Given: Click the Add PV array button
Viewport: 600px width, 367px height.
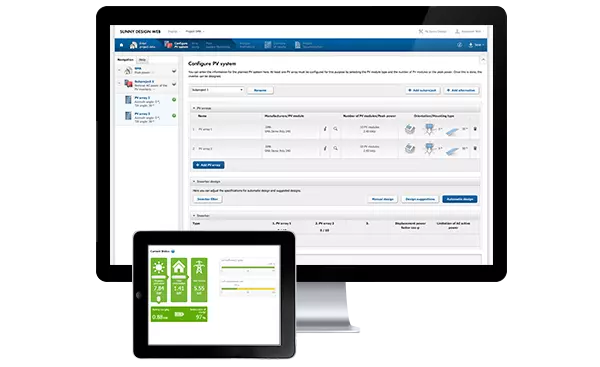Looking at the screenshot, I should 209,165.
